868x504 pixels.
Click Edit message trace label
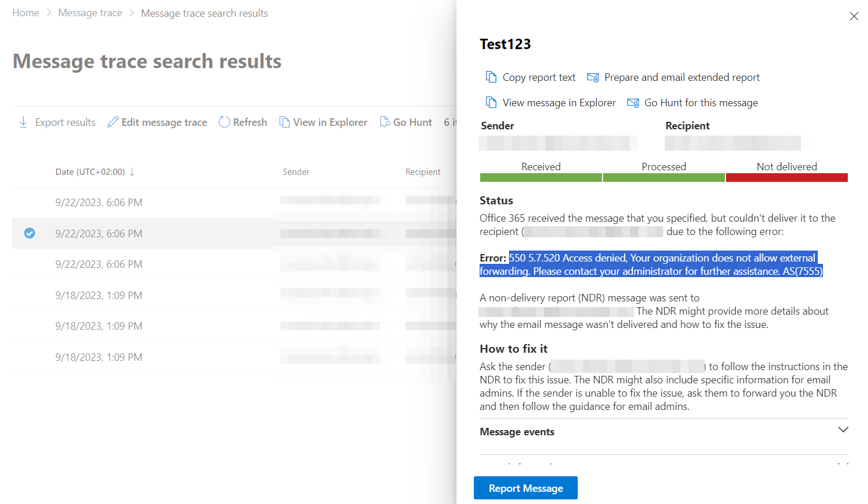tap(164, 122)
